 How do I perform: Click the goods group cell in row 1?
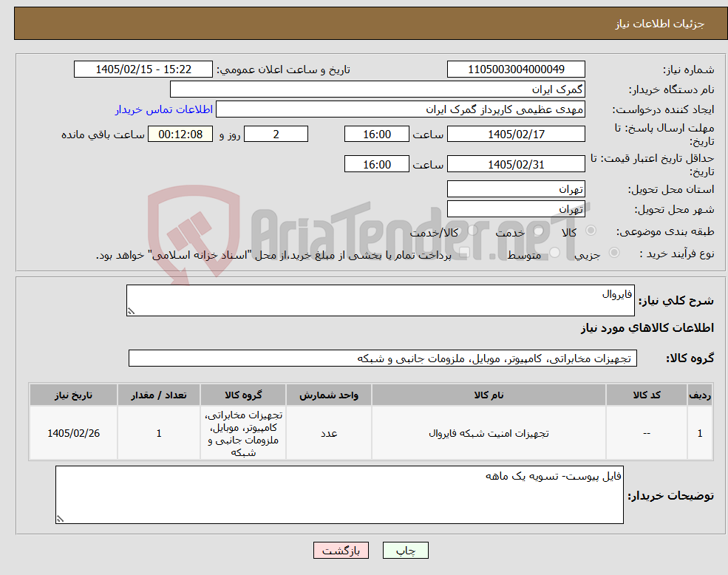(243, 433)
